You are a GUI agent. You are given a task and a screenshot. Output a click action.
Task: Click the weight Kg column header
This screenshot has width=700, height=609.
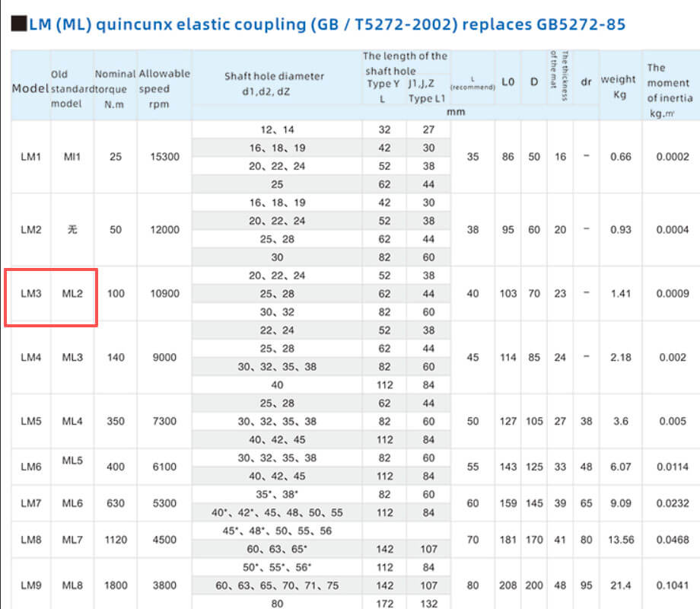pyautogui.click(x=618, y=87)
